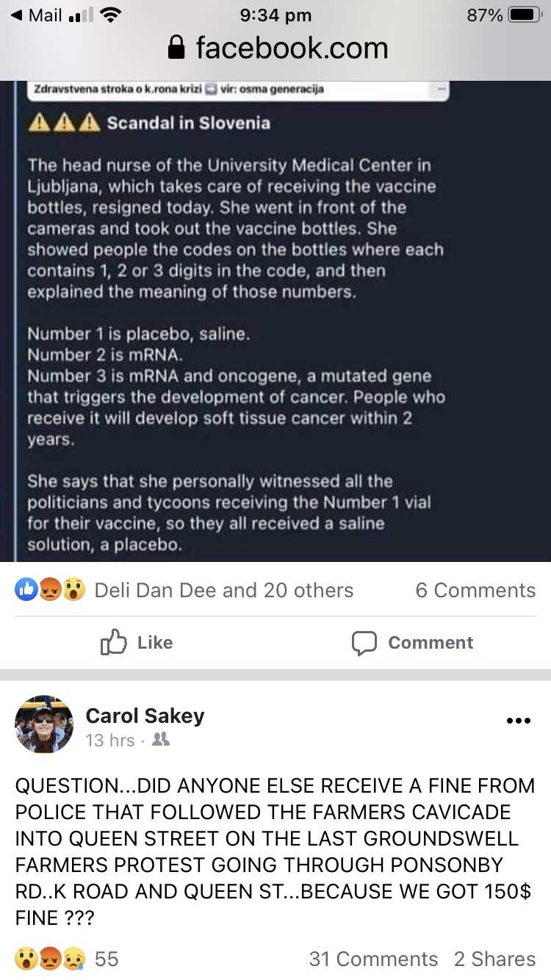Click the Wi-Fi status icon
The width and height of the screenshot is (551, 980).
(110, 15)
